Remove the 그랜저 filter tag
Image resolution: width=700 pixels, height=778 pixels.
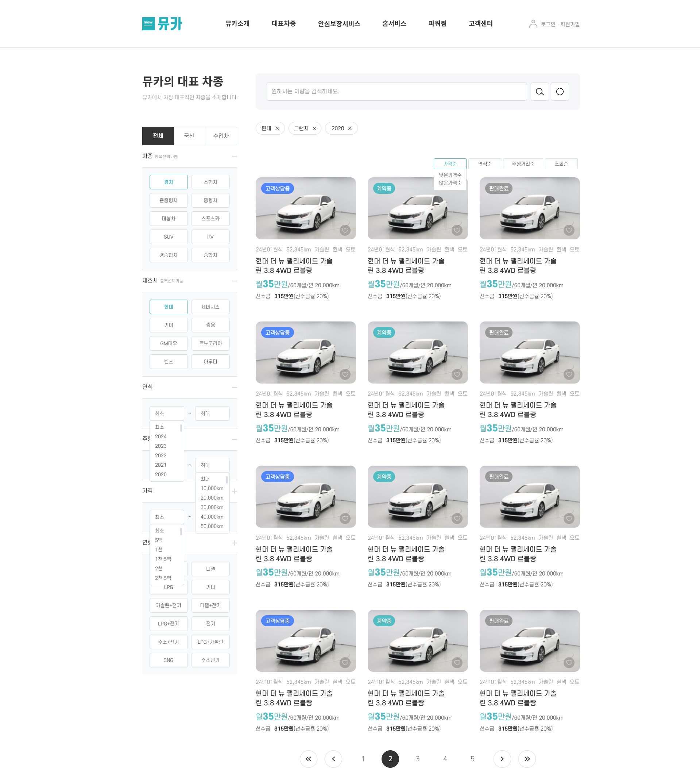[x=314, y=128]
